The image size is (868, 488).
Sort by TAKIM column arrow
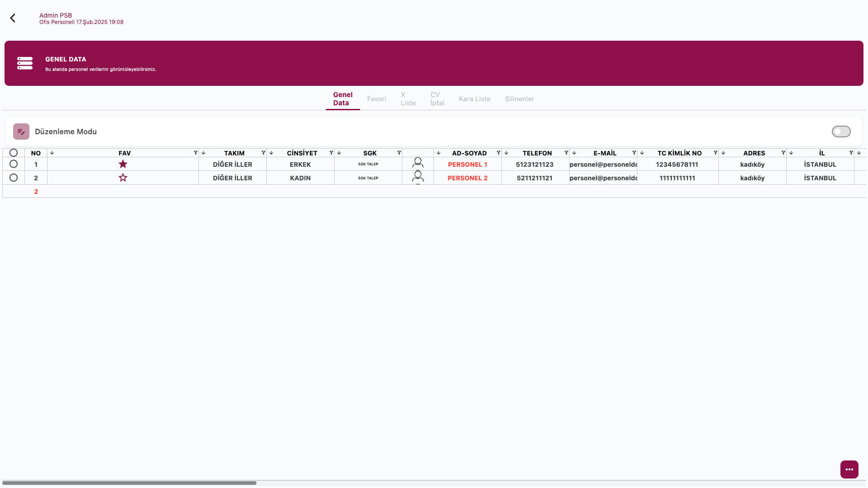[x=203, y=153]
